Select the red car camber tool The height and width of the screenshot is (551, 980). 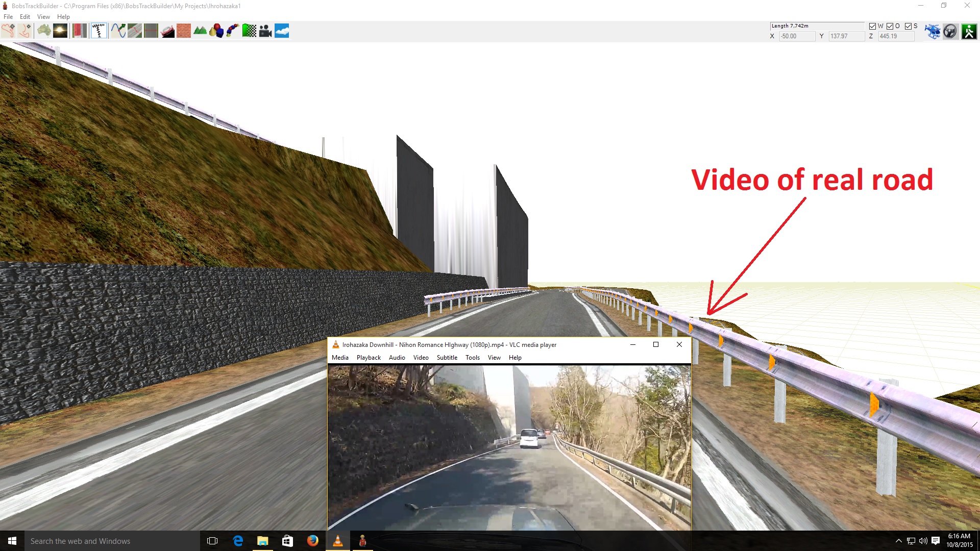point(167,31)
